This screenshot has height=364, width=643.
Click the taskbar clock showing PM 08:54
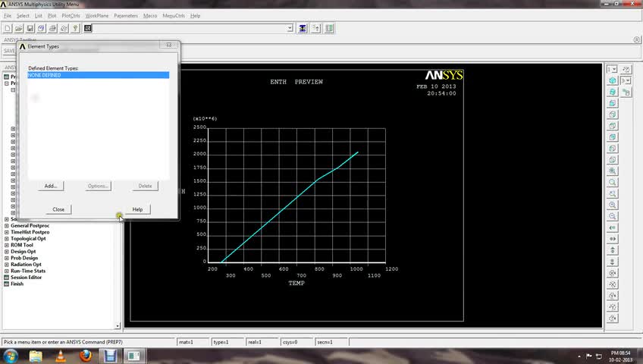pos(620,356)
